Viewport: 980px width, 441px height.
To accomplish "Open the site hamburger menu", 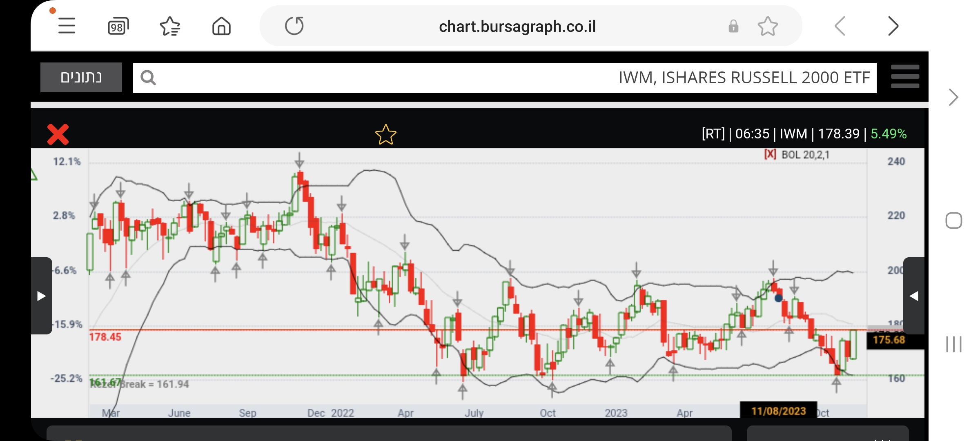I will (x=905, y=77).
